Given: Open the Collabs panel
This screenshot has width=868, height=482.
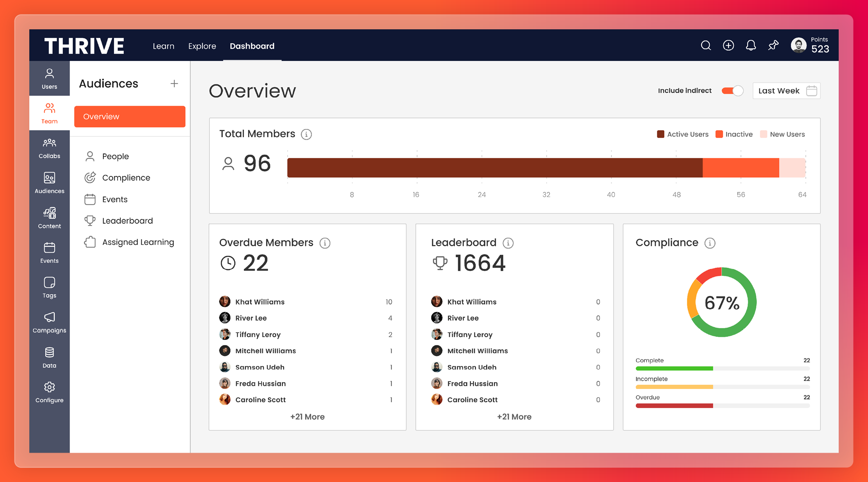Looking at the screenshot, I should coord(49,148).
